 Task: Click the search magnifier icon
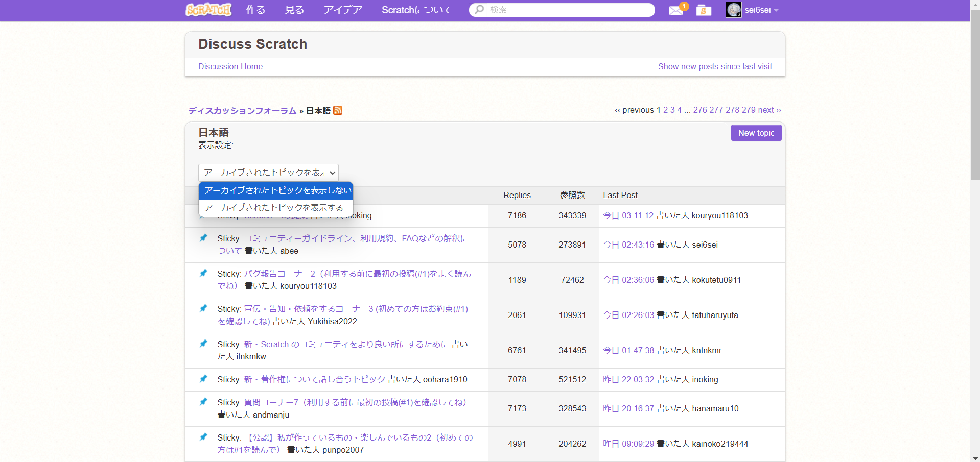pos(479,10)
